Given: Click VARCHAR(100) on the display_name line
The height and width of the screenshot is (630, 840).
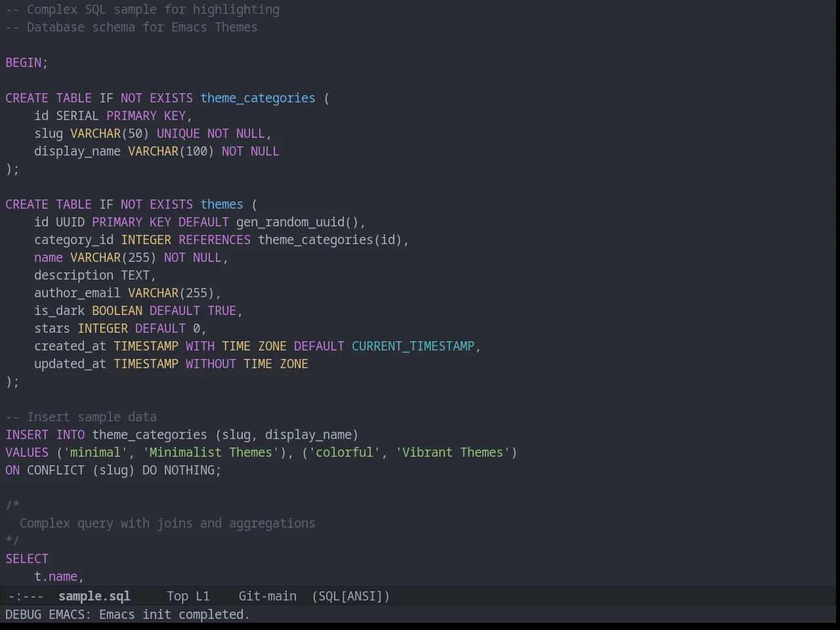Looking at the screenshot, I should (171, 151).
